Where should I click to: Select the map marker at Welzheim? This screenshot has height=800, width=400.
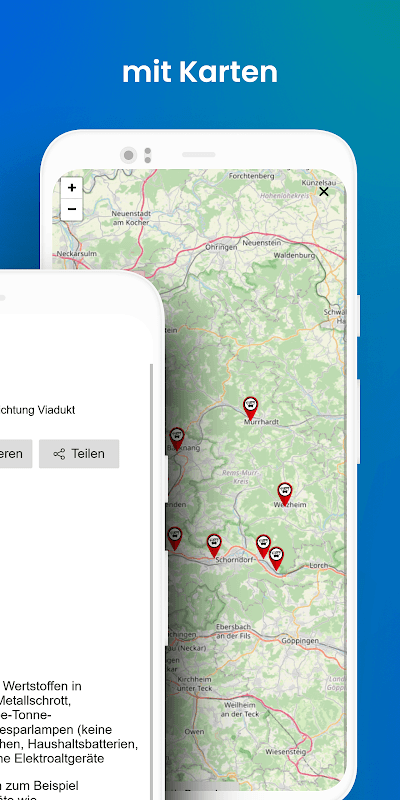pos(285,494)
